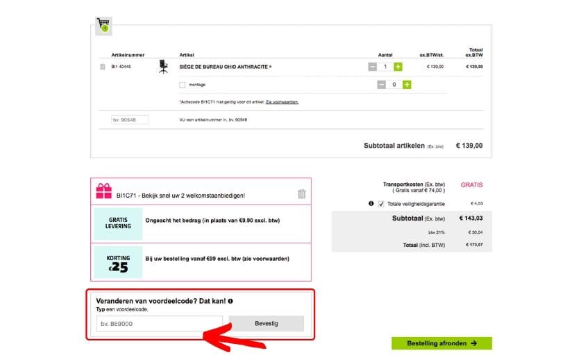Image resolution: width=588 pixels, height=364 pixels.
Task: Open the office chair product thumbnail
Action: coord(164,66)
